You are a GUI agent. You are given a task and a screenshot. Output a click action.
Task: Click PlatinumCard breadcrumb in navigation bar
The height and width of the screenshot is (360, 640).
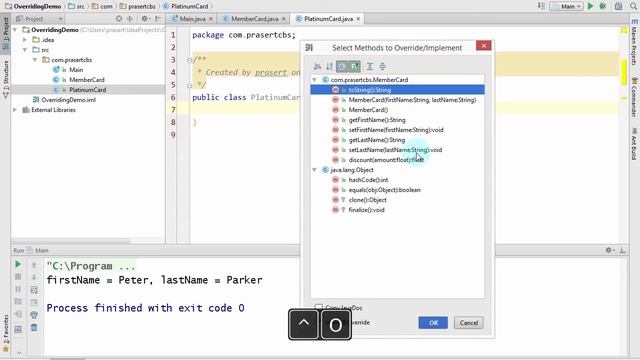coord(186,6)
